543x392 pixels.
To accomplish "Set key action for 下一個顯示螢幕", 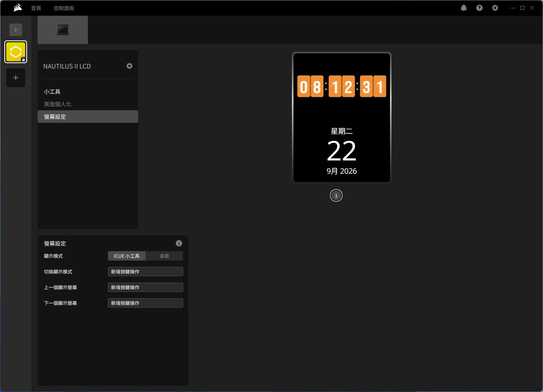I will pos(146,303).
